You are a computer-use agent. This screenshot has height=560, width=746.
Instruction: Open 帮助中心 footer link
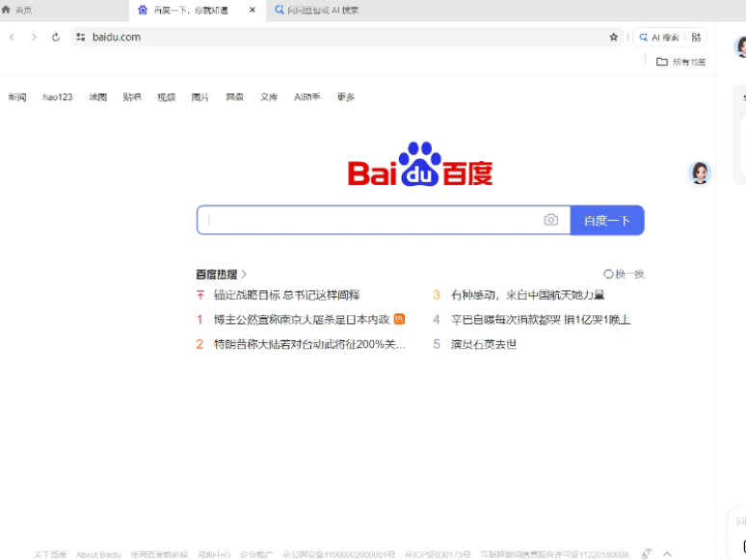point(214,555)
